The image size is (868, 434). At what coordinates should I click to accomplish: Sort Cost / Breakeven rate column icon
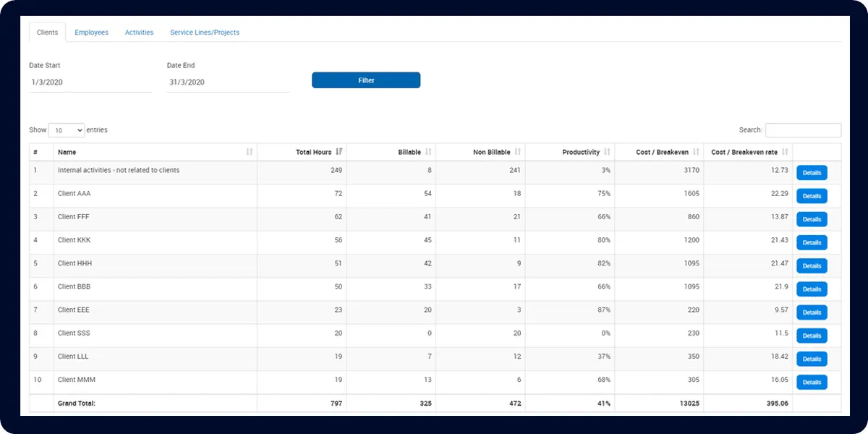pyautogui.click(x=785, y=152)
